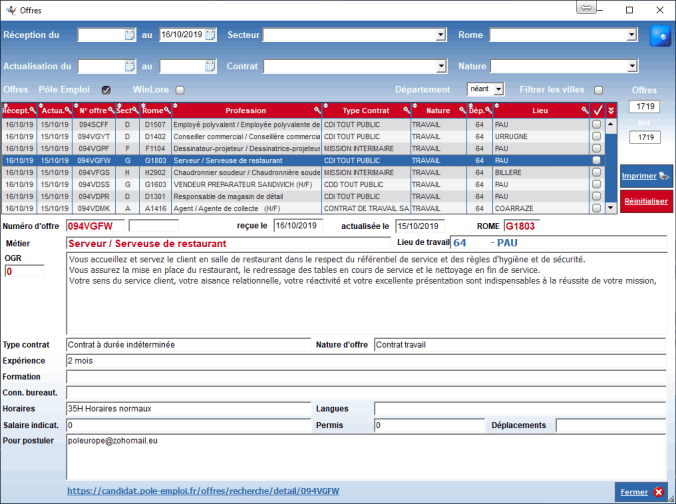Click the Offres window app icon

pyautogui.click(x=11, y=10)
